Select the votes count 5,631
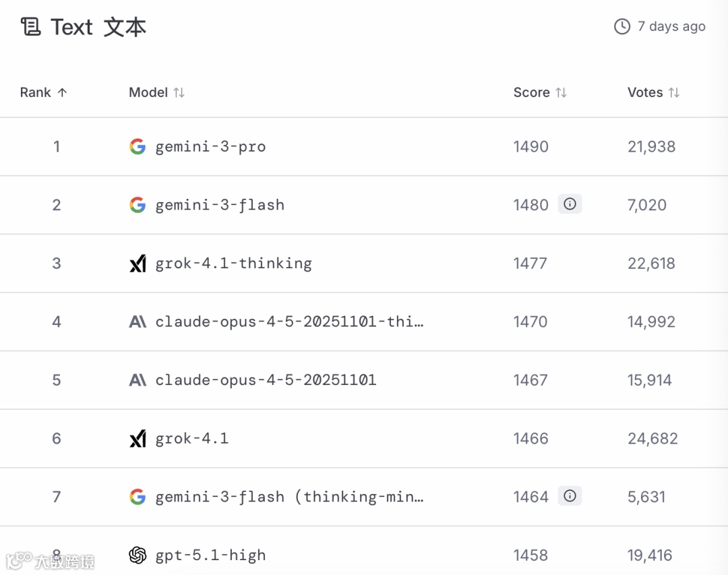Screen dimensions: 728x575 646,497
